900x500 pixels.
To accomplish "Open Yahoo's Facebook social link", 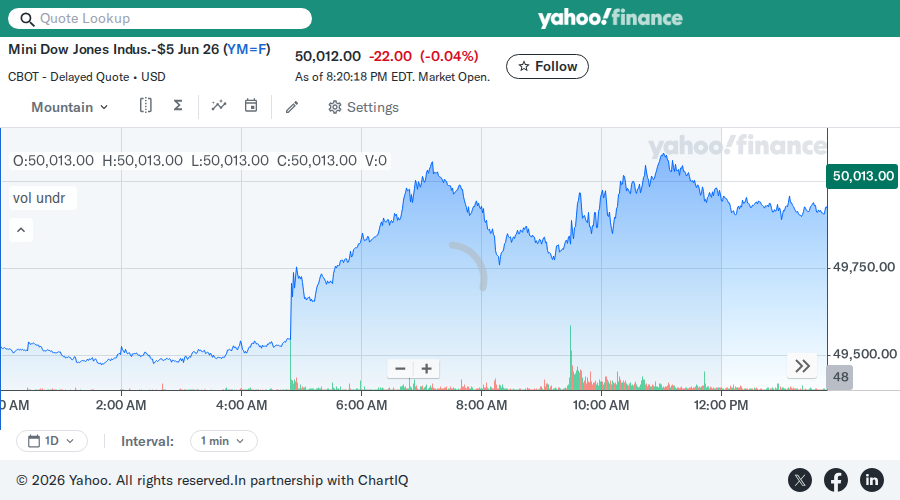I will 836,480.
